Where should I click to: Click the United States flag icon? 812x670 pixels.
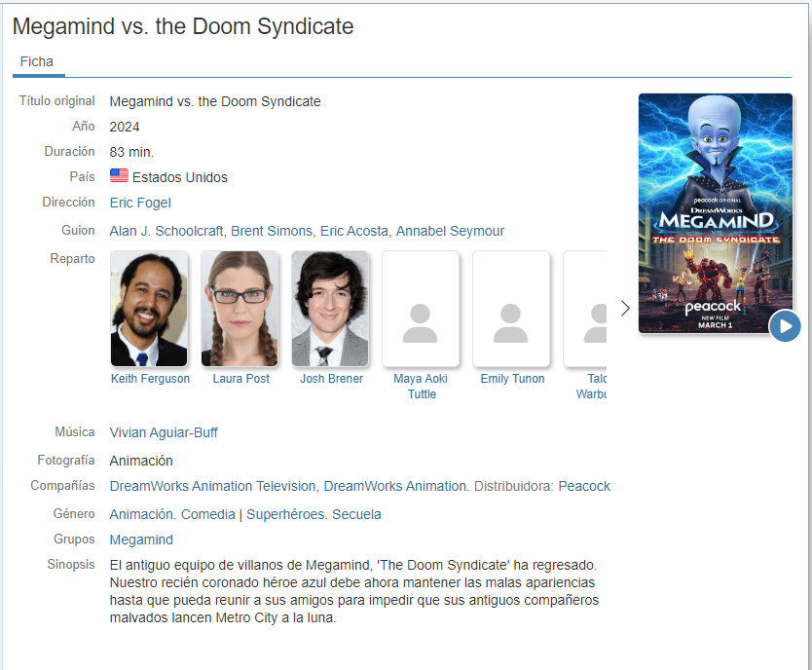click(119, 176)
